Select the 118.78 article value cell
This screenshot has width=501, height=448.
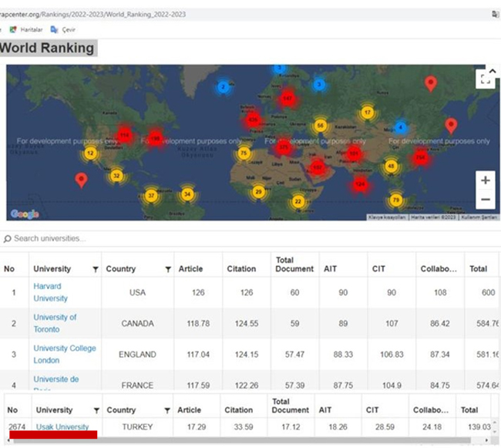click(198, 323)
